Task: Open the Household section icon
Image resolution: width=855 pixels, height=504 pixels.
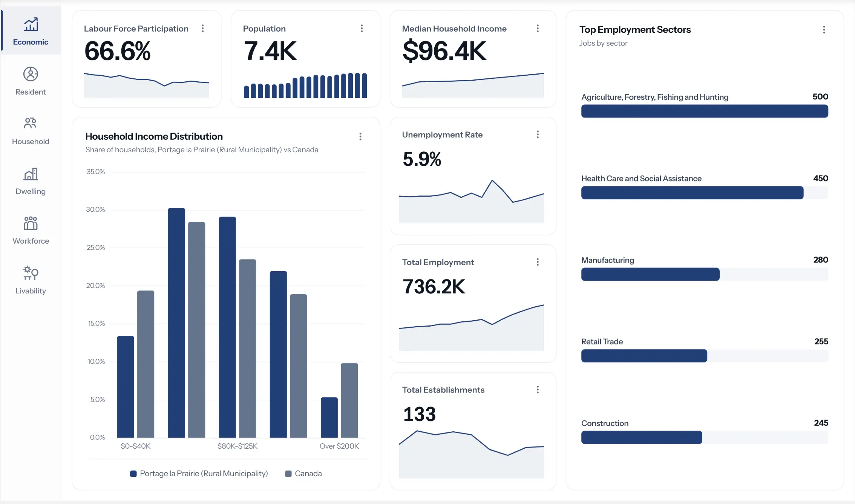Action: pos(30,123)
